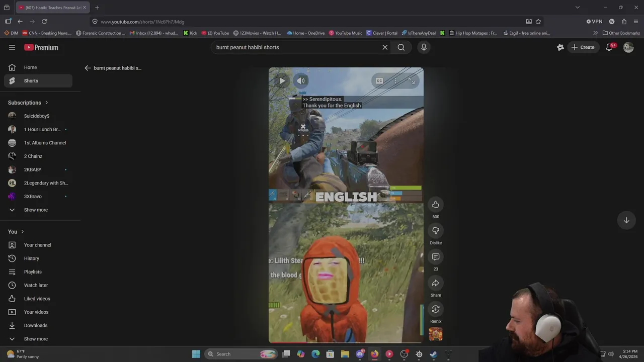Open the notifications bell
The width and height of the screenshot is (644, 362).
609,47
